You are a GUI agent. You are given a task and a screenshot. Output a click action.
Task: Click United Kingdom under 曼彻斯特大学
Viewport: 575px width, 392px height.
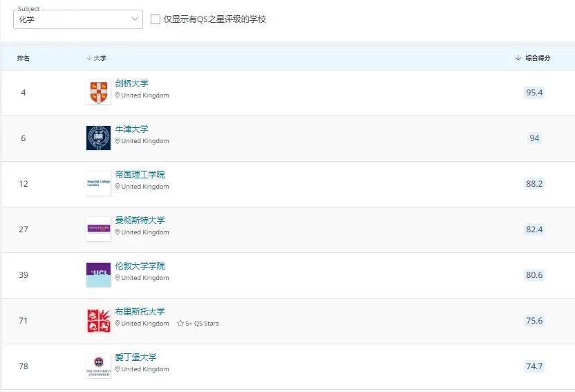(x=145, y=232)
